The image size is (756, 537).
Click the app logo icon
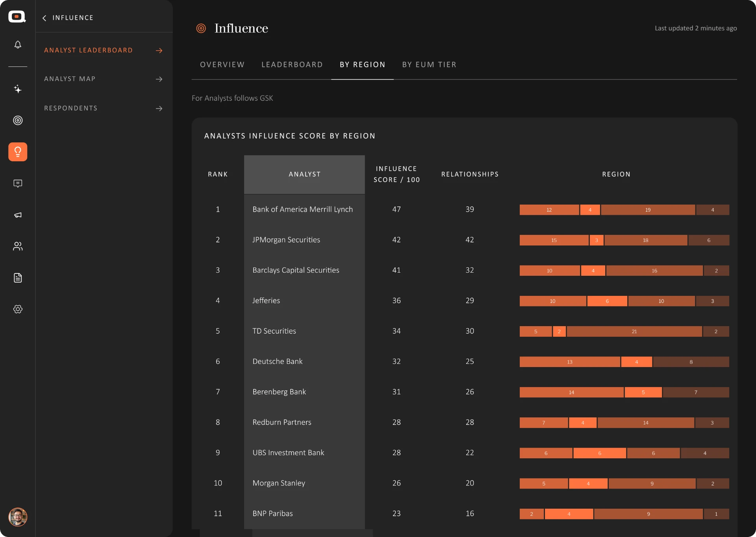point(17,17)
